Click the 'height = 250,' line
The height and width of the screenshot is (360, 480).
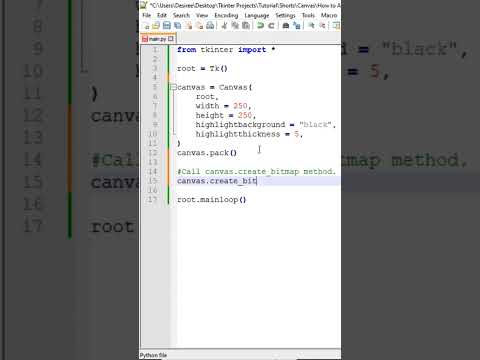click(x=226, y=115)
